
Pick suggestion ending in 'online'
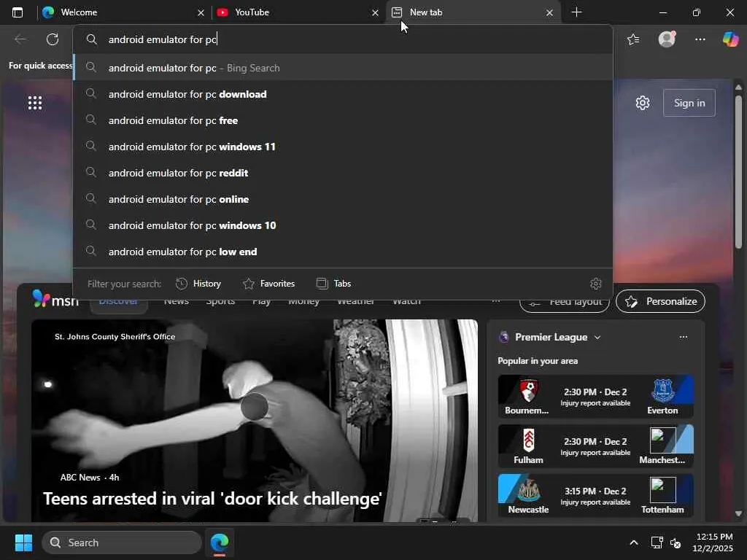343,199
